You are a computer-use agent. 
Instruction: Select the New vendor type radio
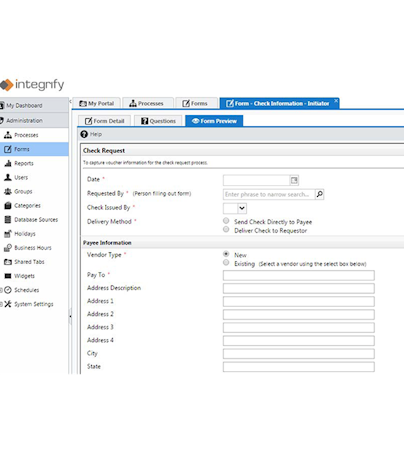(x=226, y=254)
